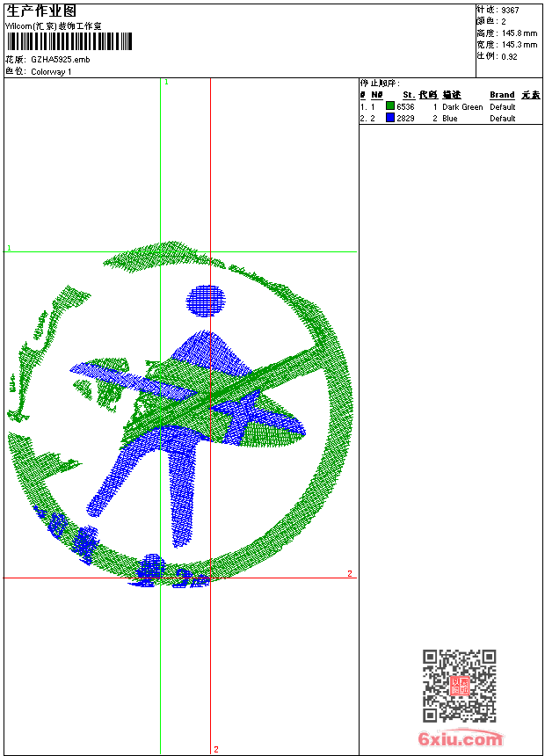Click the red stamp inside the QR code

[x=459, y=687]
